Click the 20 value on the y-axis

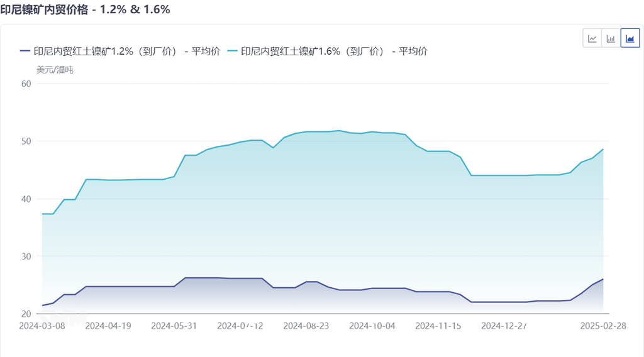coord(26,314)
